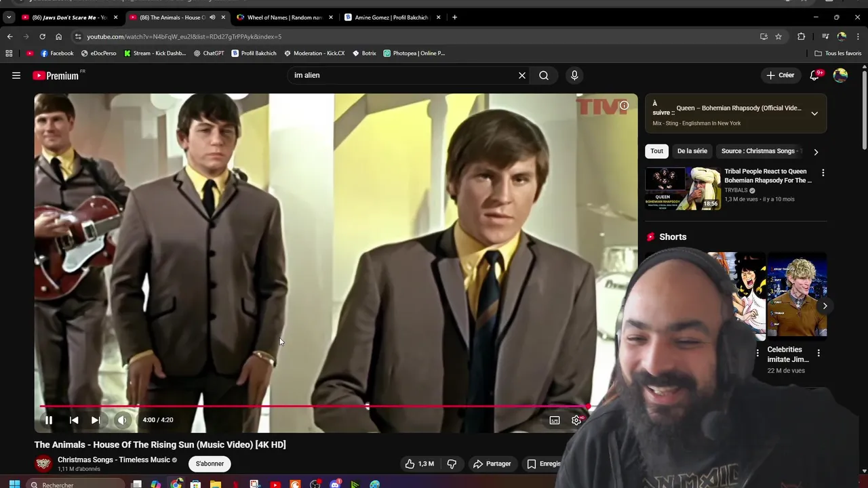Click the S'abonner button
Image resolution: width=868 pixels, height=488 pixels.
click(x=210, y=464)
